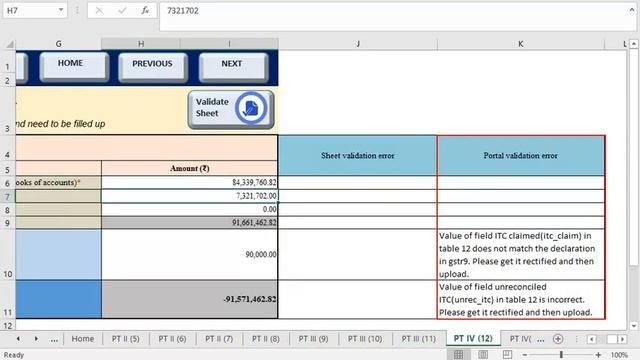Select all cells corner triangle
Screen dimensions: 640x360
[x=9, y=44]
